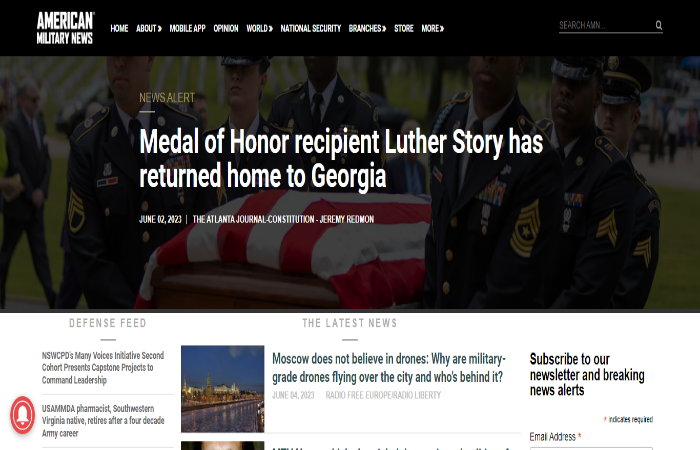Viewport: 700px width, 450px height.
Task: Go to the Home menu item
Action: coord(119,29)
